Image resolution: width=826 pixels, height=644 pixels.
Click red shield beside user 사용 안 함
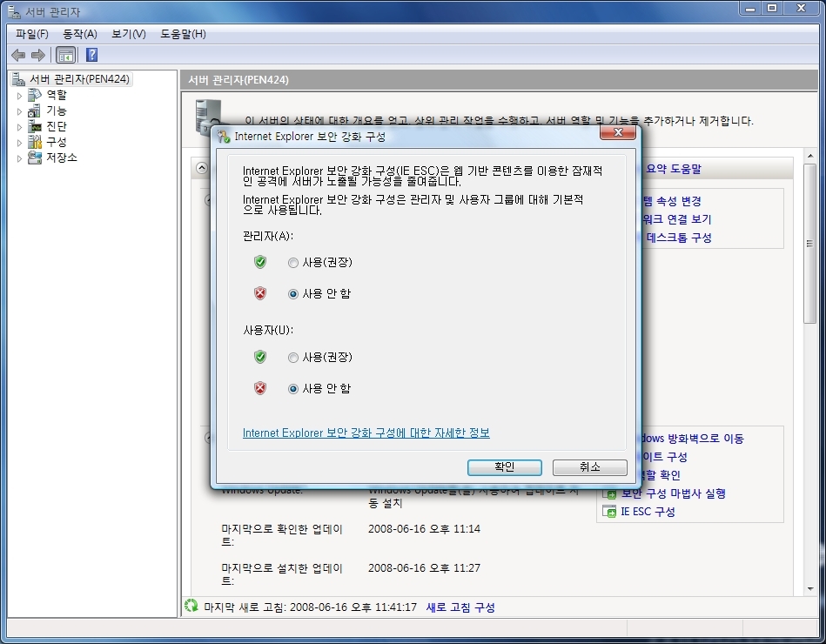(x=260, y=388)
